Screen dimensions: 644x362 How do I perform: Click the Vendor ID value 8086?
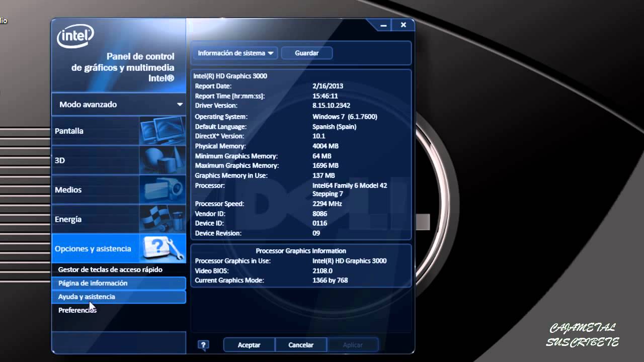point(320,214)
